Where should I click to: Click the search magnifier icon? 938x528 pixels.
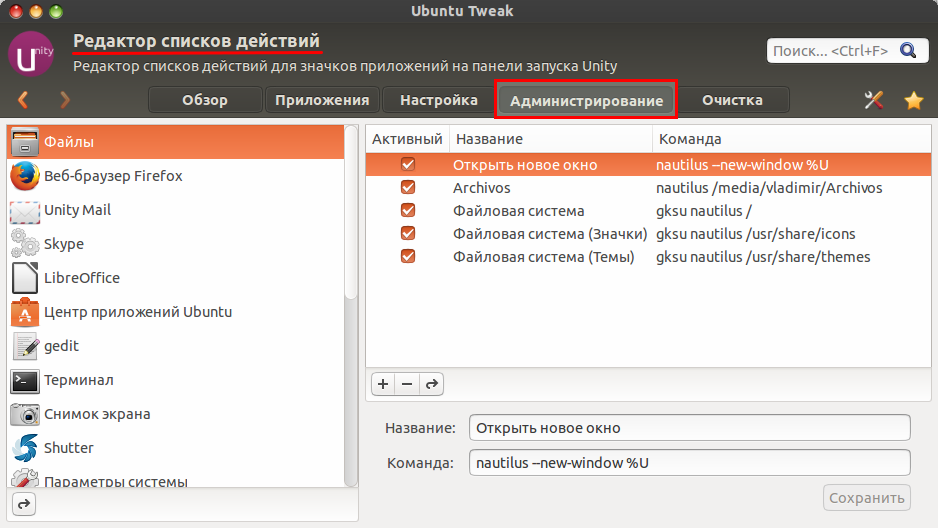(907, 51)
